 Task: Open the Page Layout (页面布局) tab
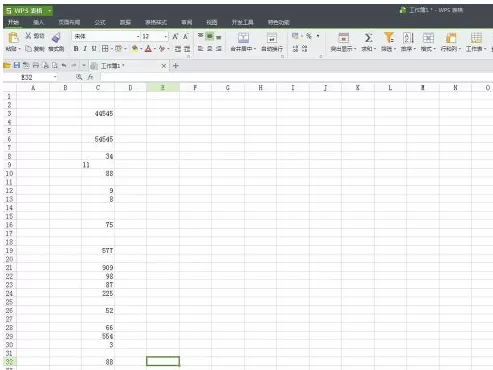[69, 22]
